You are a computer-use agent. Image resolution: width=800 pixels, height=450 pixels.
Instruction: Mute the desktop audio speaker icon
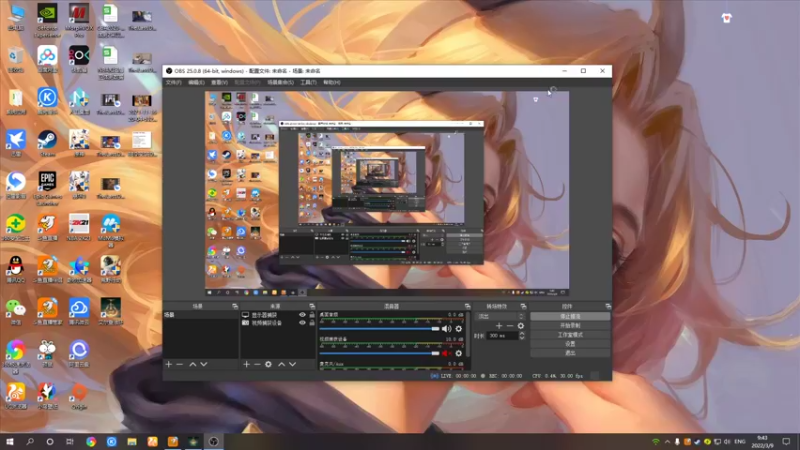(x=446, y=329)
